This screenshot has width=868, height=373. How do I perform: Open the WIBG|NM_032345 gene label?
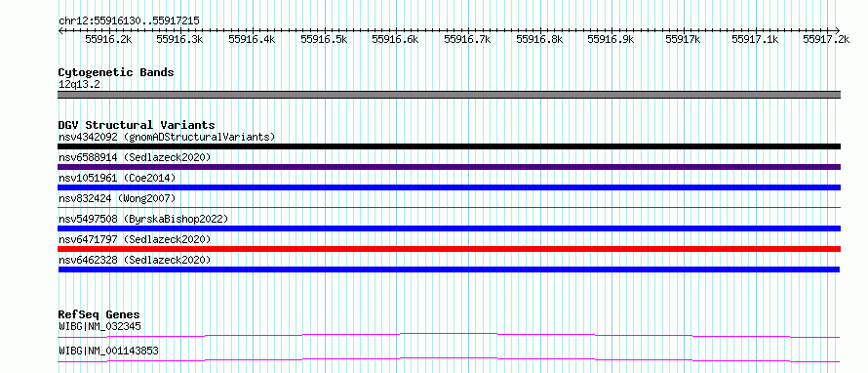click(99, 326)
